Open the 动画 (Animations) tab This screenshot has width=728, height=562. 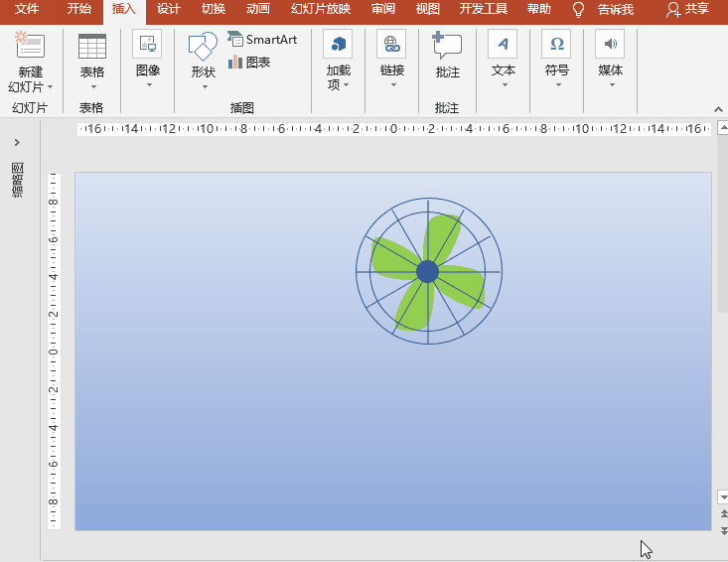[257, 9]
